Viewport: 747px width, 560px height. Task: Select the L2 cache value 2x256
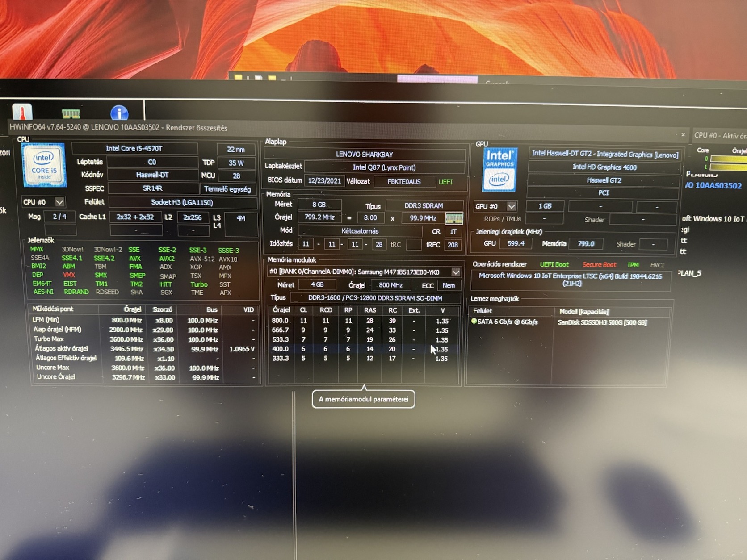pos(193,217)
